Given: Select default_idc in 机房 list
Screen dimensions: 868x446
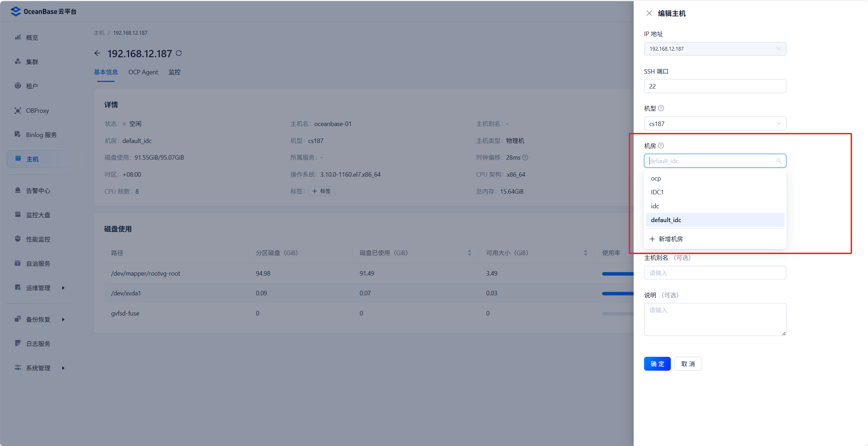Looking at the screenshot, I should (x=715, y=220).
